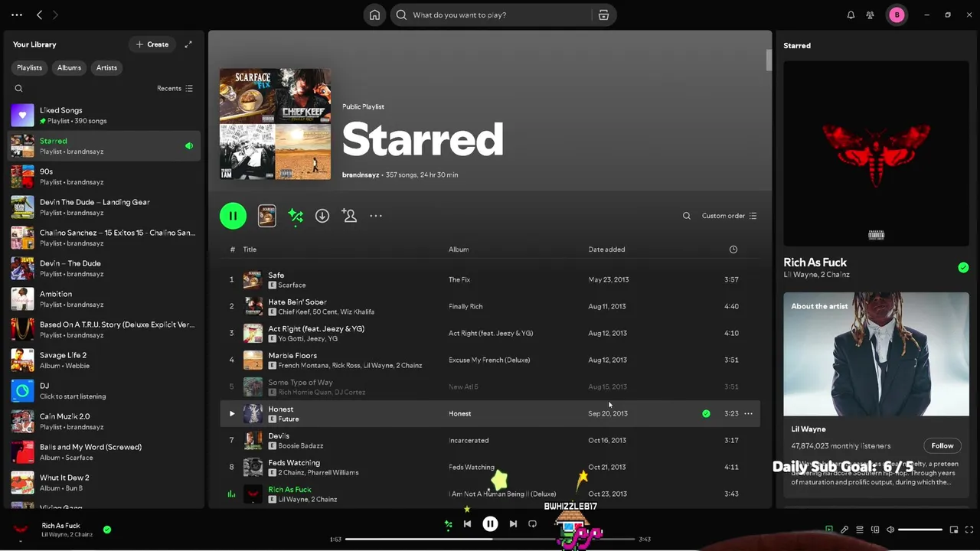Toggle smart shuffle for the playlist

[296, 216]
